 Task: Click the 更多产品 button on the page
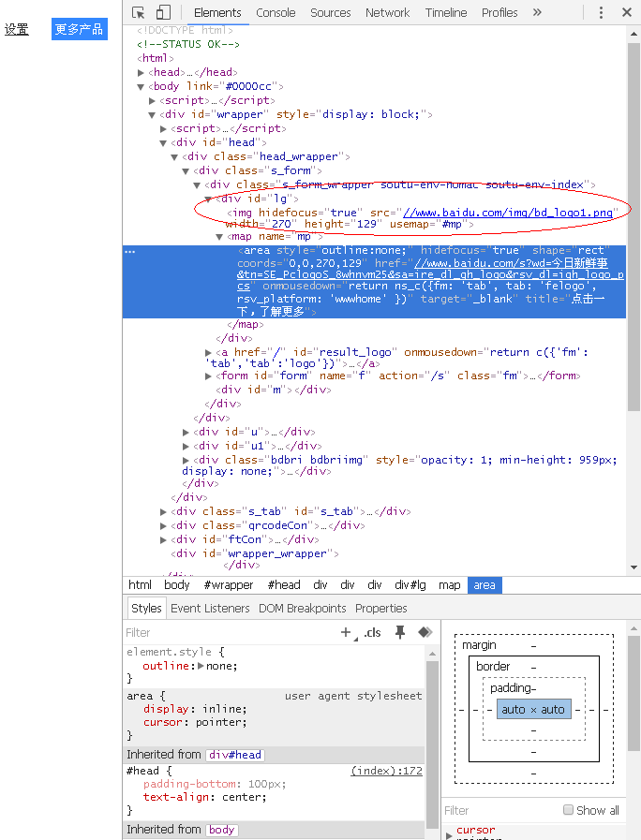click(x=80, y=29)
